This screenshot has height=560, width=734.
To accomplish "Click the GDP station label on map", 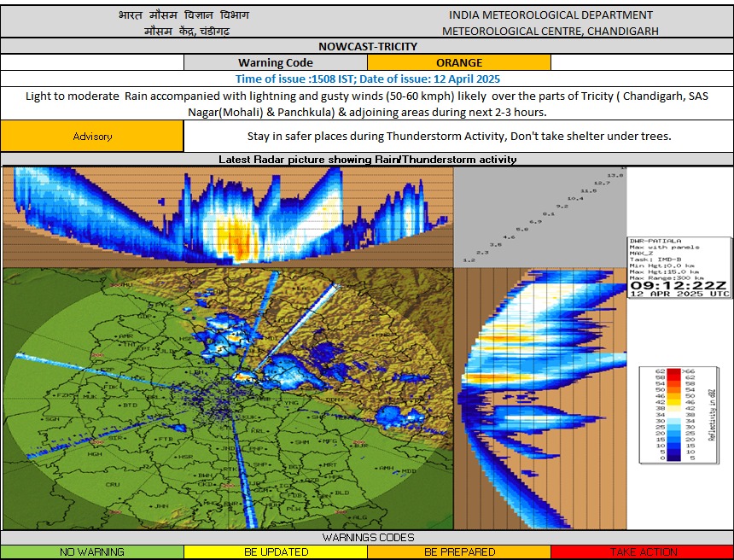I will 145,317.
